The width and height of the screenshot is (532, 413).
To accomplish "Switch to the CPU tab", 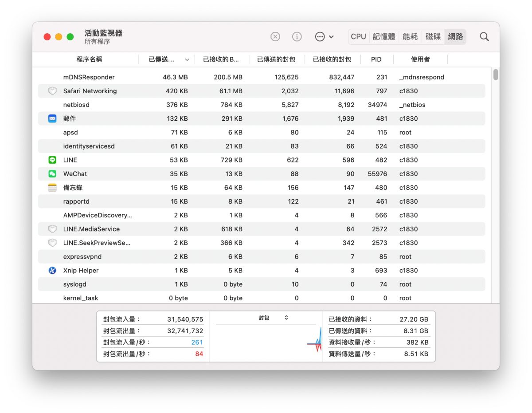I will [358, 37].
